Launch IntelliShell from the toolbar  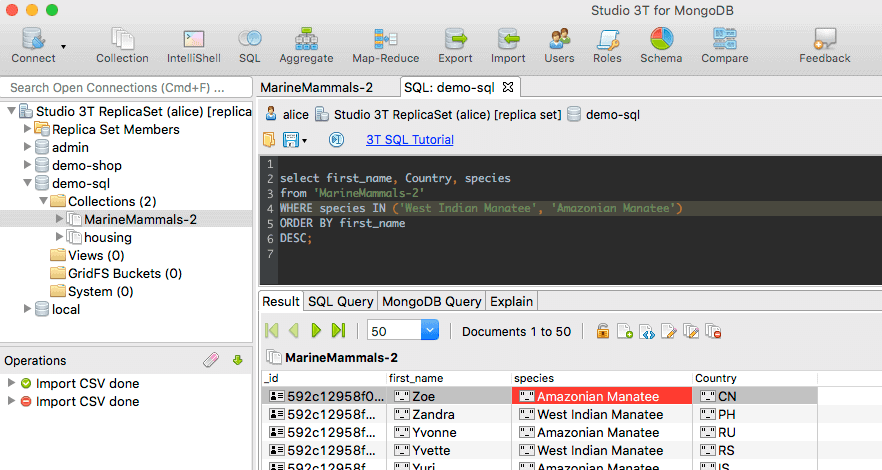[x=194, y=46]
